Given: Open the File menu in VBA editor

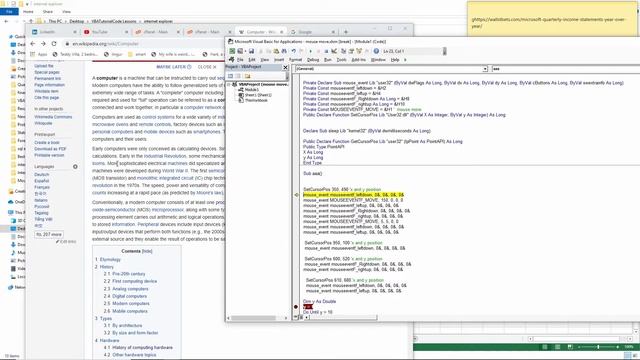Looking at the screenshot, I should click(x=240, y=60).
